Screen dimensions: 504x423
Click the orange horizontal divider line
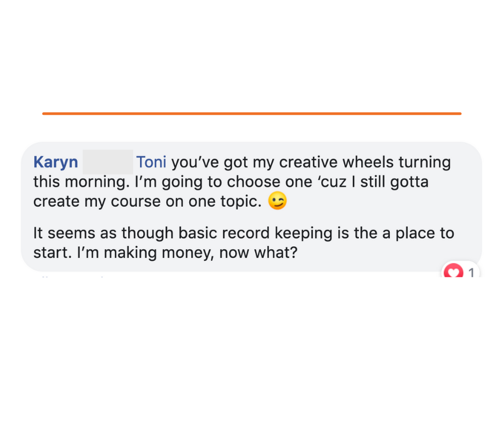tap(251, 114)
